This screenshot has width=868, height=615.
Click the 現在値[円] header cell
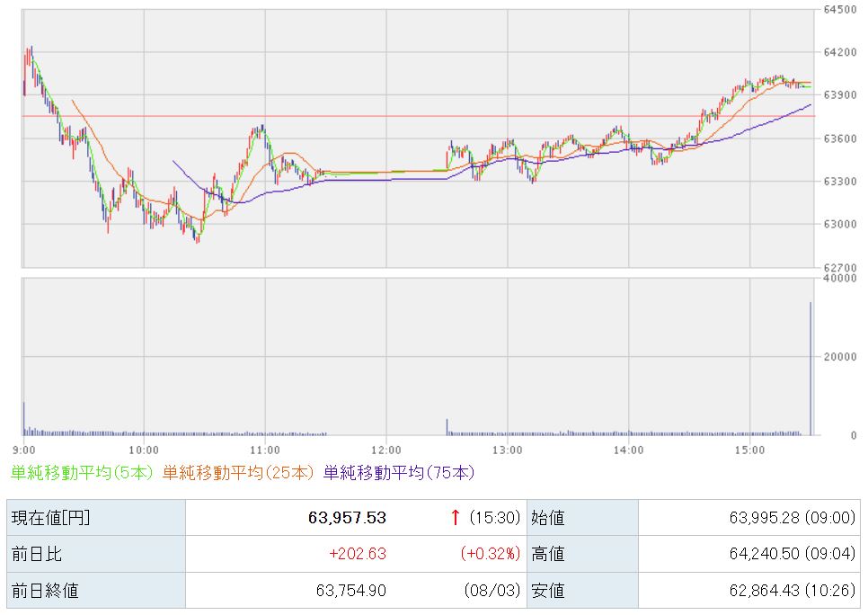pos(96,518)
